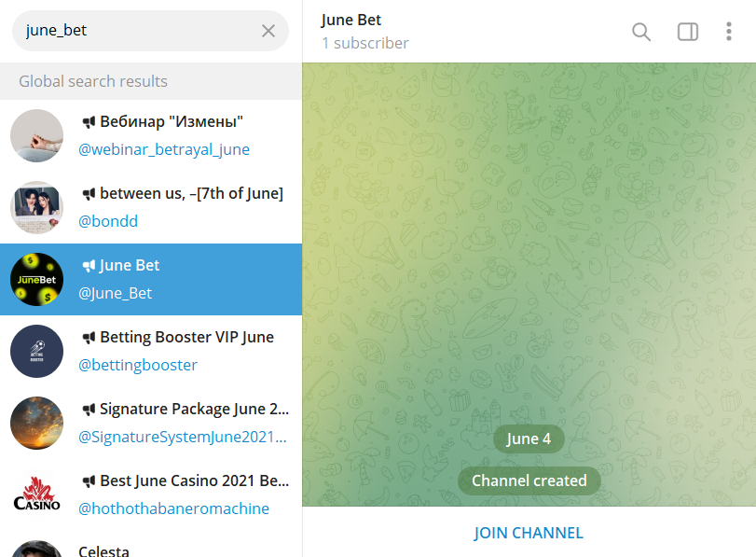Click the @hothothabaneromachine username

point(173,508)
